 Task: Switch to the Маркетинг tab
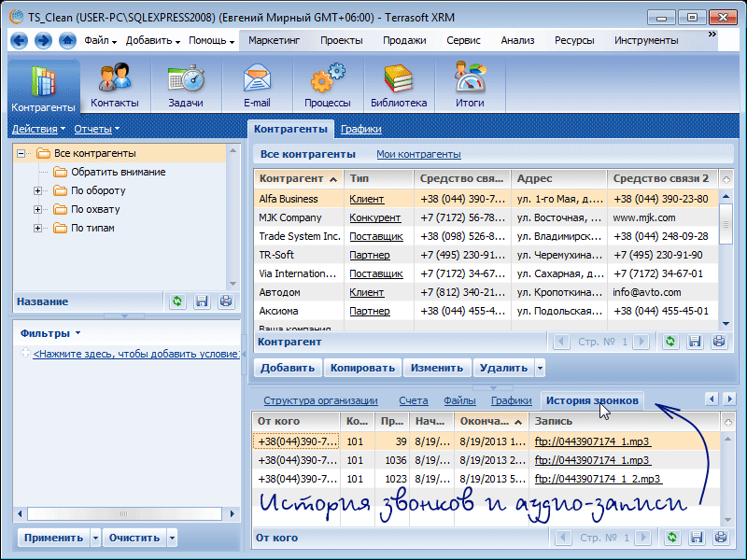(x=274, y=40)
